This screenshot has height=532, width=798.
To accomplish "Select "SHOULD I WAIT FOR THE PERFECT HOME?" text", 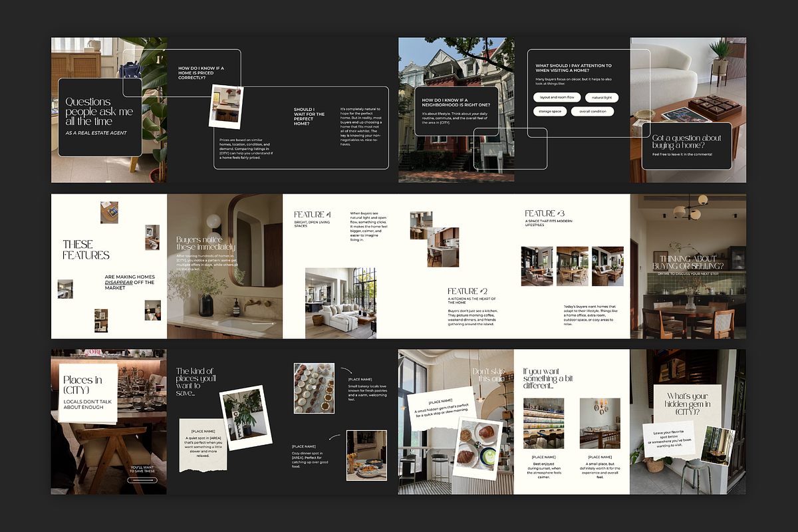I will (x=310, y=117).
